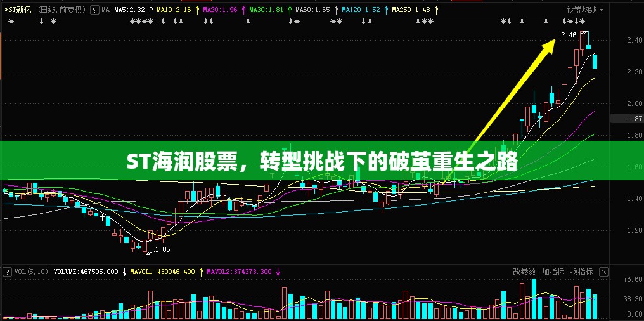Click the magenta up arrow after MA20:1.96

tap(243, 10)
